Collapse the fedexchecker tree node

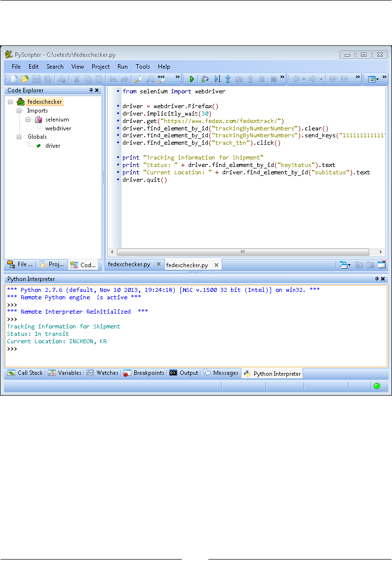pos(10,102)
